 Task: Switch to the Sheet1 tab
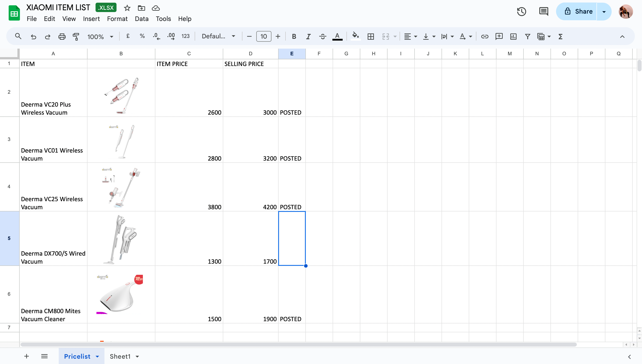tap(120, 356)
